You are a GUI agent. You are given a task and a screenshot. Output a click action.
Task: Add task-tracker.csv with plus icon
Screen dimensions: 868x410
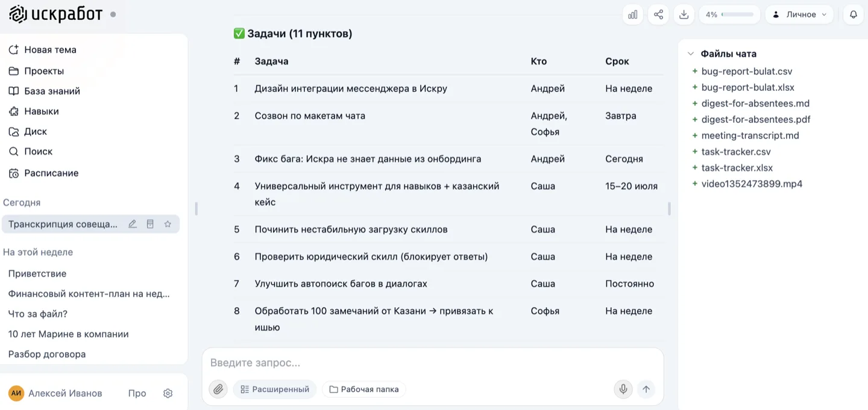tap(695, 152)
